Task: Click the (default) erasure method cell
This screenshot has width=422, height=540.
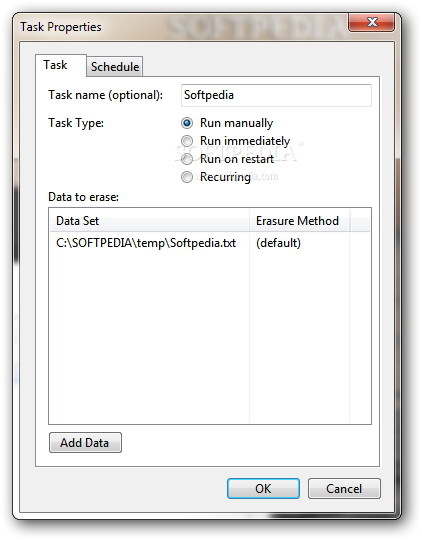Action: tap(278, 243)
